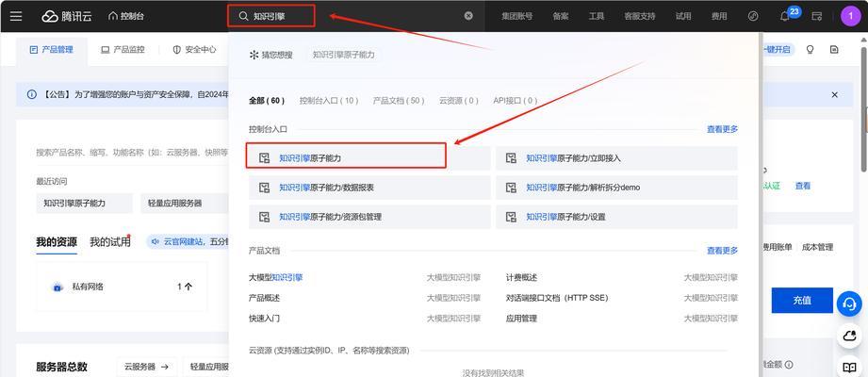This screenshot has width=868, height=377.
Task: Click the compass icon in top bar
Action: tap(753, 16)
